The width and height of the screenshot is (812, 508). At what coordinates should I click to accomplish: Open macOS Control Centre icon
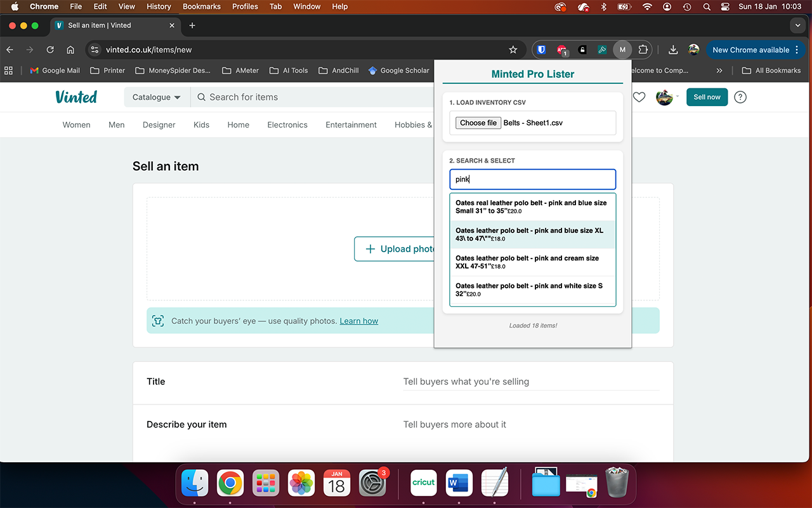726,6
